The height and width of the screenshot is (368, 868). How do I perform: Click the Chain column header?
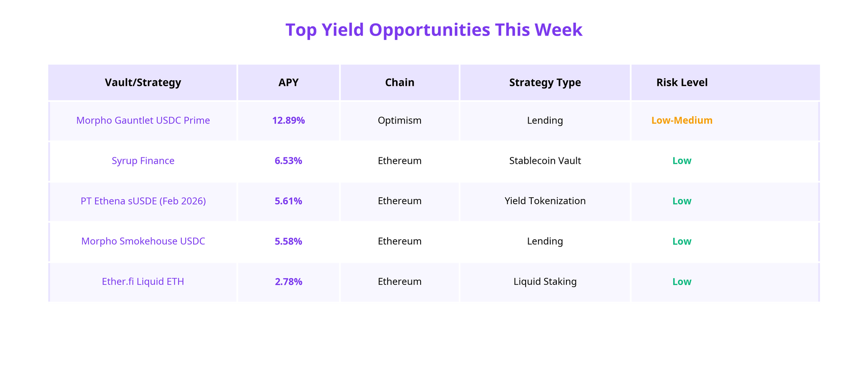pyautogui.click(x=399, y=82)
